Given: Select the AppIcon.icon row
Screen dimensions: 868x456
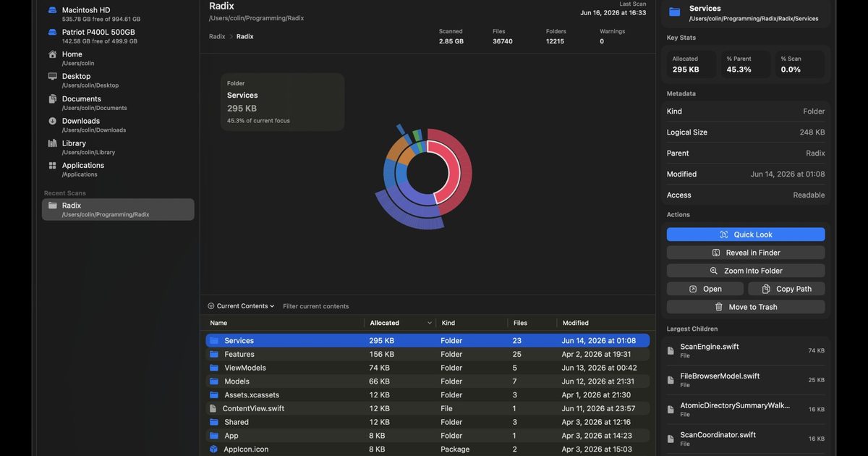Looking at the screenshot, I should pyautogui.click(x=427, y=449).
